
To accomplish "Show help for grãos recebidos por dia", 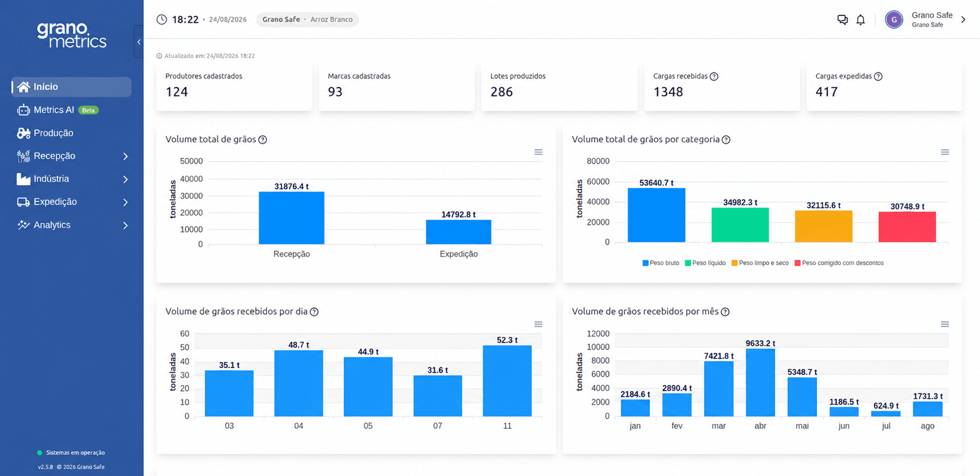I will click(314, 312).
